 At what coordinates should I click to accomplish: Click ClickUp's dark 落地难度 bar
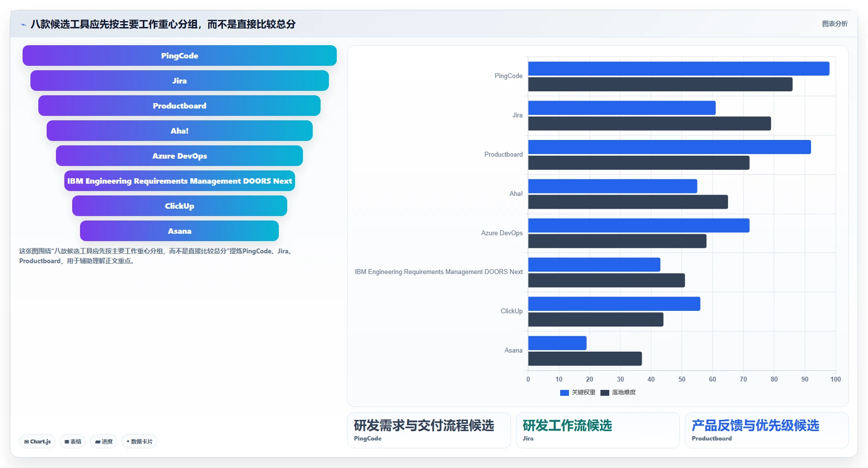point(596,320)
